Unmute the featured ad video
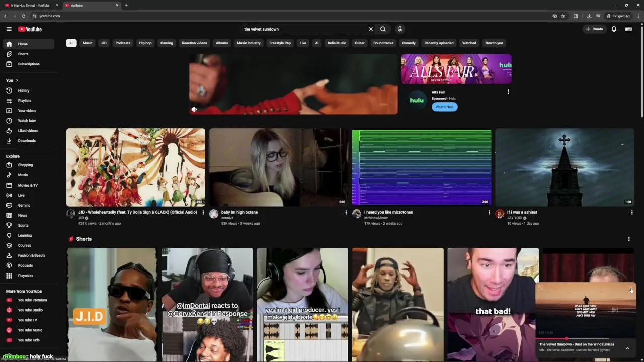Image resolution: width=644 pixels, height=362 pixels. (x=194, y=109)
